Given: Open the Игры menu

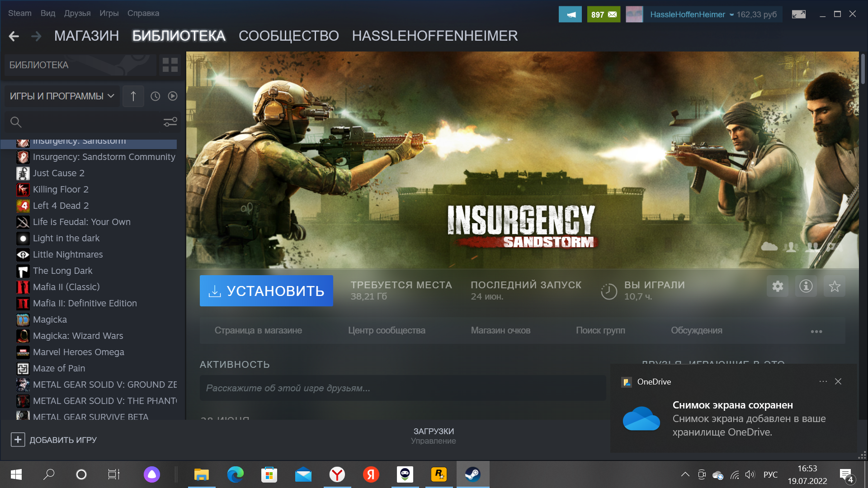Looking at the screenshot, I should pyautogui.click(x=109, y=13).
